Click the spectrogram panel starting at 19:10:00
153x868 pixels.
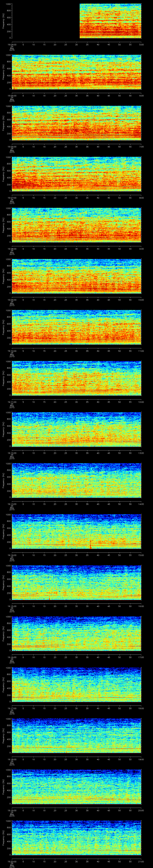77,327
